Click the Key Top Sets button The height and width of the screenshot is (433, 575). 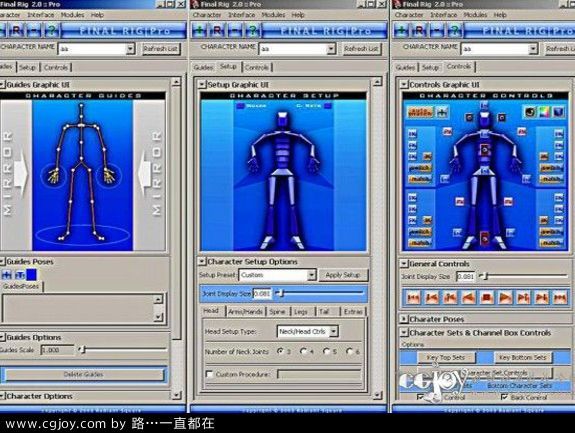[446, 357]
